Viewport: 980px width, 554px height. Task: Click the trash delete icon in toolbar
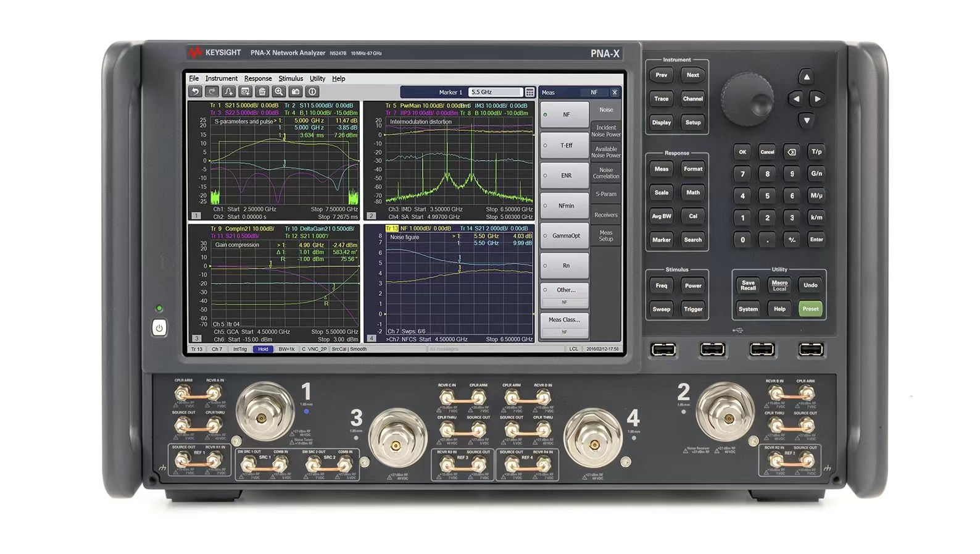point(262,92)
